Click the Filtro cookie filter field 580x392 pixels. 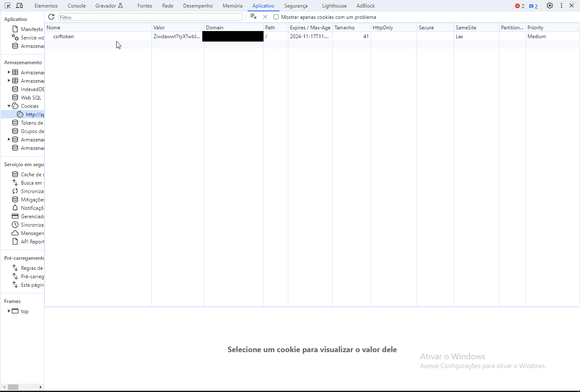click(x=150, y=17)
